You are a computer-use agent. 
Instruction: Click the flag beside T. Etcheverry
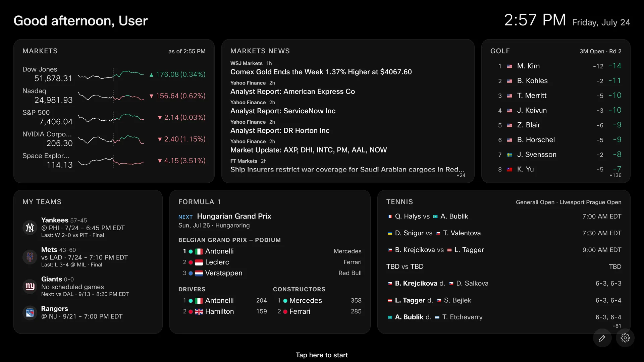[437, 317]
